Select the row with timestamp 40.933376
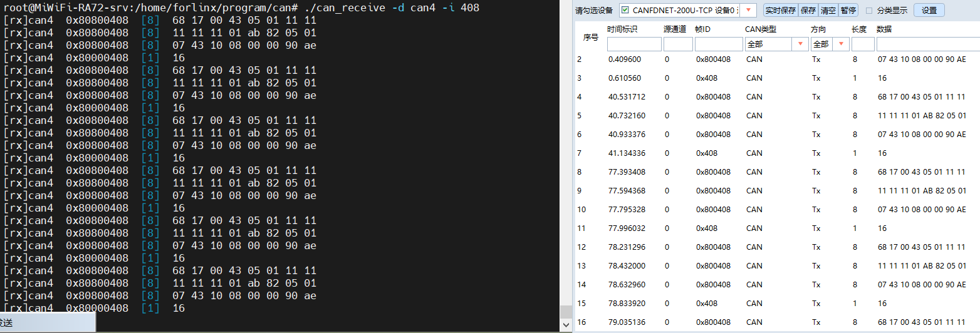Screen dimensions: 980x333 point(777,135)
